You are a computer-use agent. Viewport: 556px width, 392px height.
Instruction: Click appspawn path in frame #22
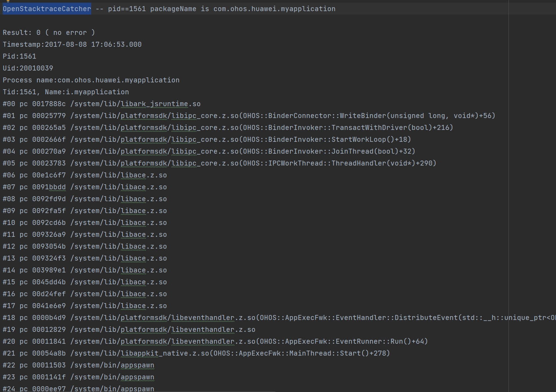[x=137, y=365]
